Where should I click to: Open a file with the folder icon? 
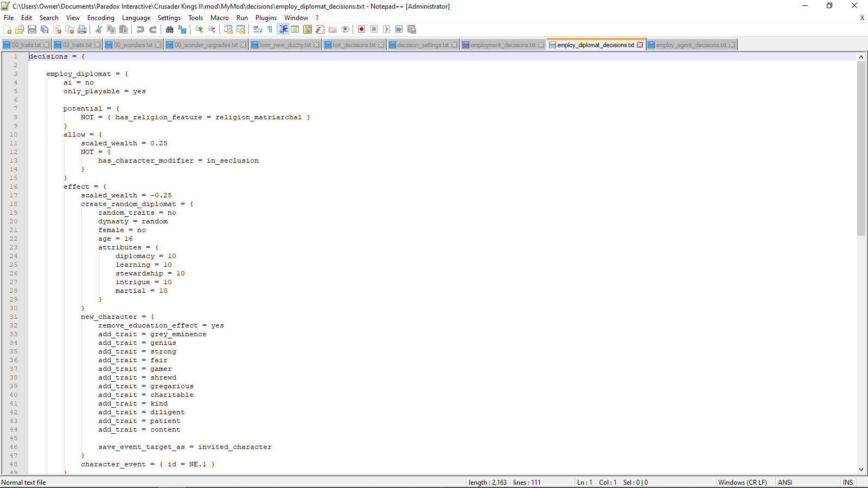point(20,29)
